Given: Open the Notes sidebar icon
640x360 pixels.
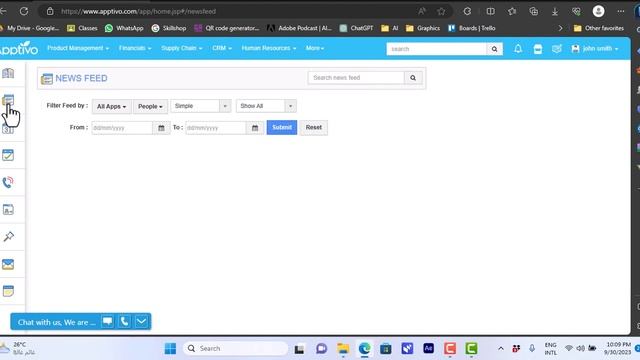Looking at the screenshot, I should (x=8, y=291).
